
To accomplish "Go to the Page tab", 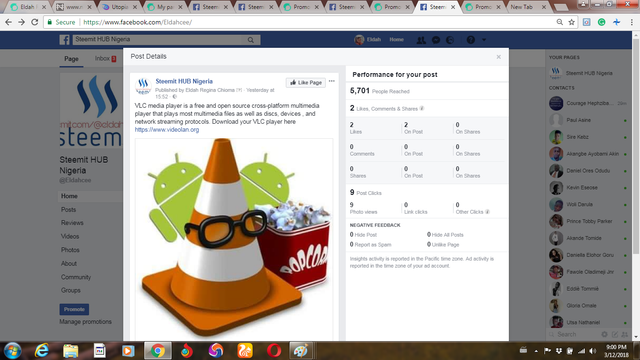I will [71, 59].
